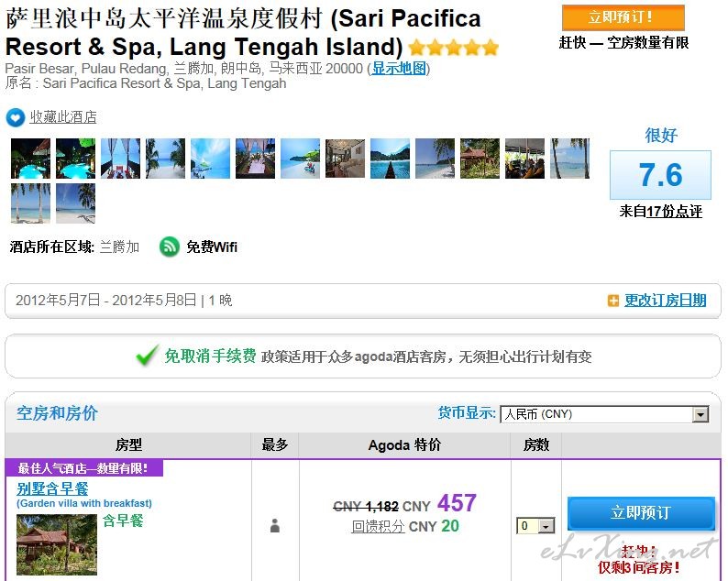Open second-row first palm beach thumbnail

pos(30,203)
